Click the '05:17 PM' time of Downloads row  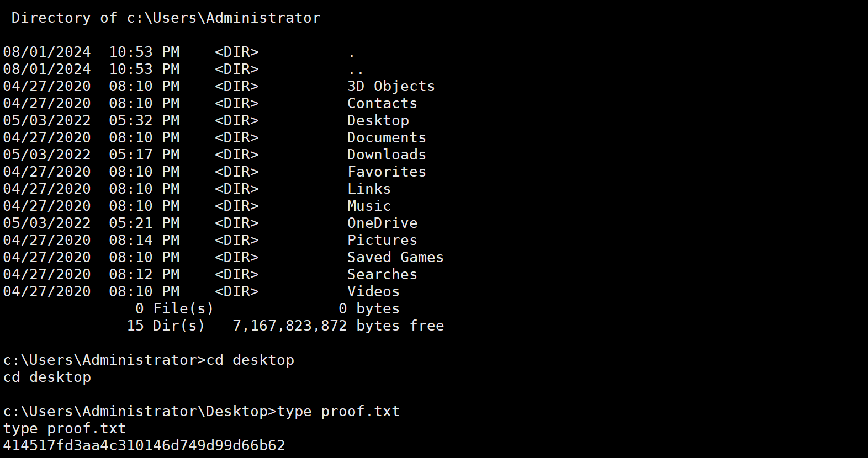pyautogui.click(x=144, y=155)
